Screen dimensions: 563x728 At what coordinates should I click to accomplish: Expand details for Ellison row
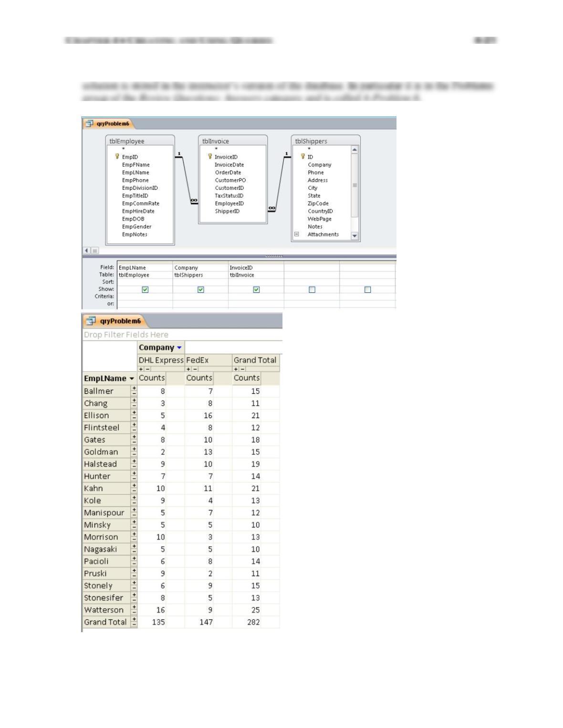(134, 413)
